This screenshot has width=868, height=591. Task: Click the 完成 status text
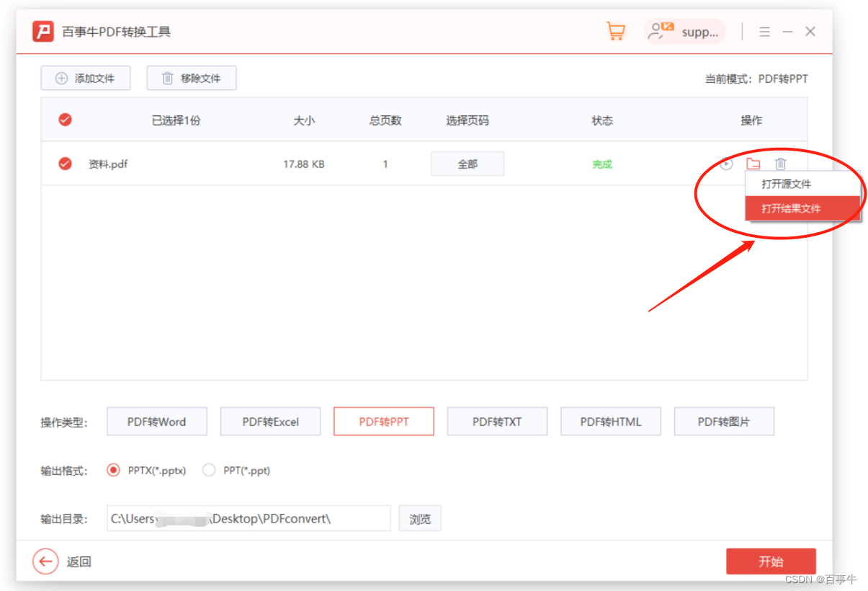pos(602,164)
